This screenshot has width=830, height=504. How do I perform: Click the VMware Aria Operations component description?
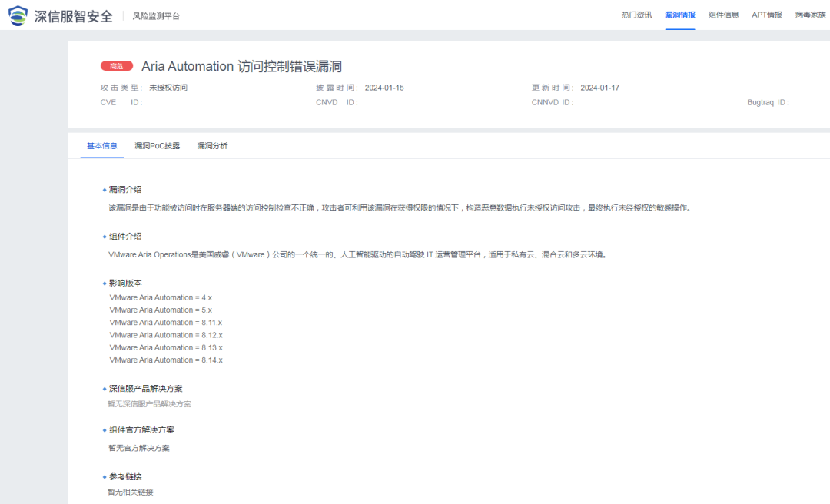pos(358,254)
